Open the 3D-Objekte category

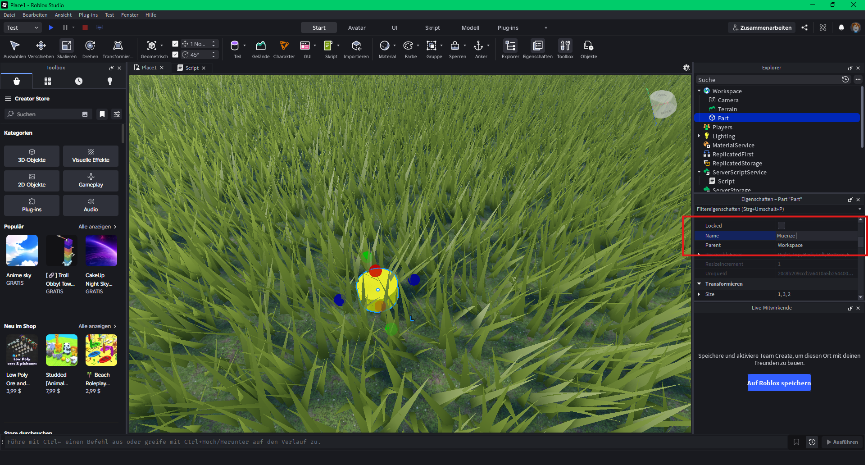pyautogui.click(x=32, y=156)
